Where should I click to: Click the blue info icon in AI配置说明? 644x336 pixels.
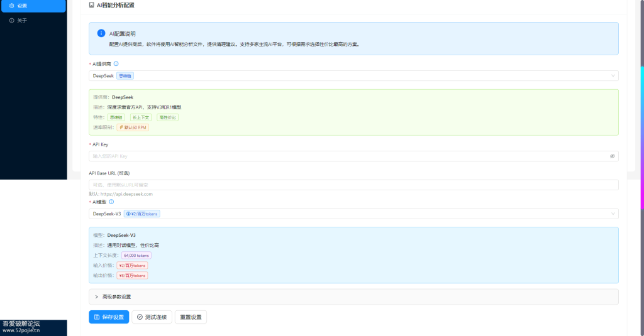click(x=101, y=33)
